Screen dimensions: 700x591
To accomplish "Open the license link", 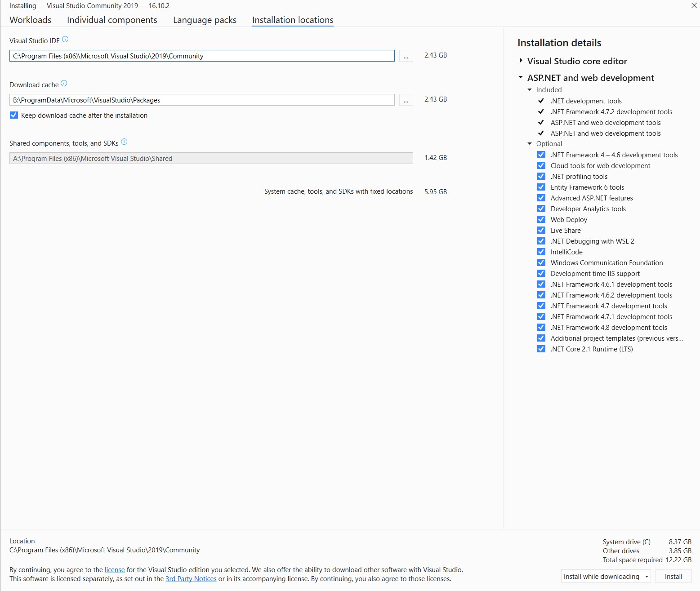I will [x=115, y=570].
